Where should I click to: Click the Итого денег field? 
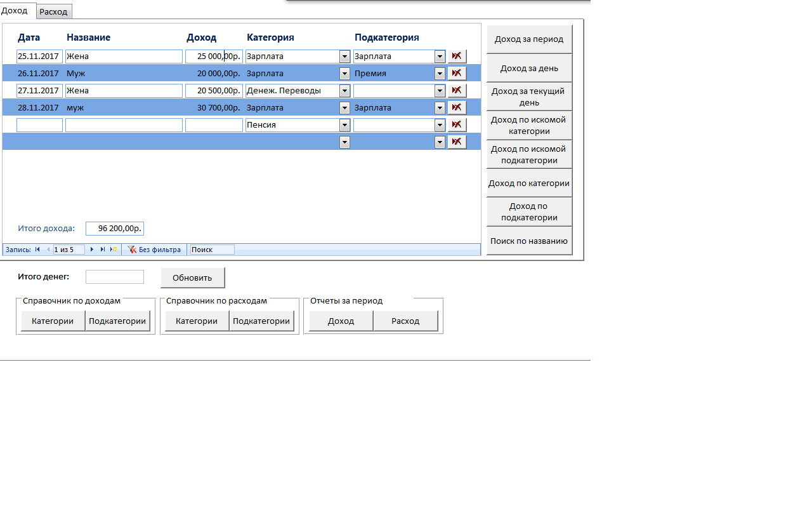click(115, 277)
